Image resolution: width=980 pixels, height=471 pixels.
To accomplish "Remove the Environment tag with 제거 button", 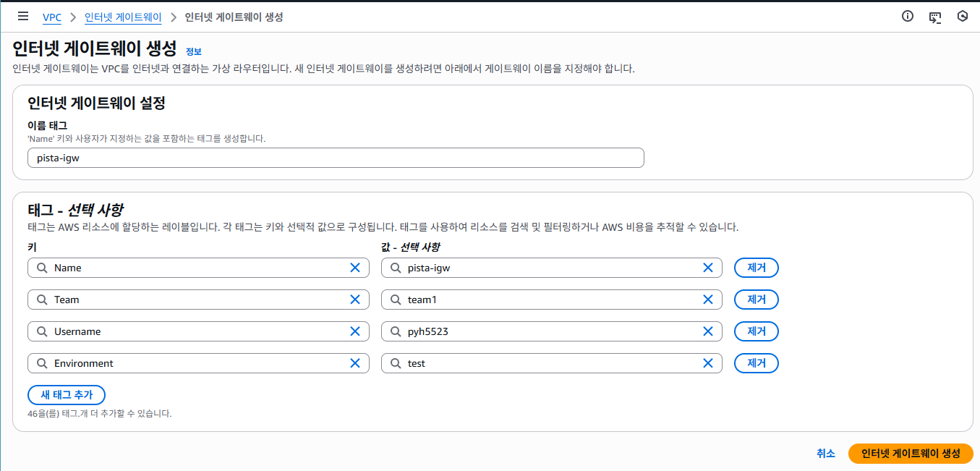I will (x=757, y=363).
